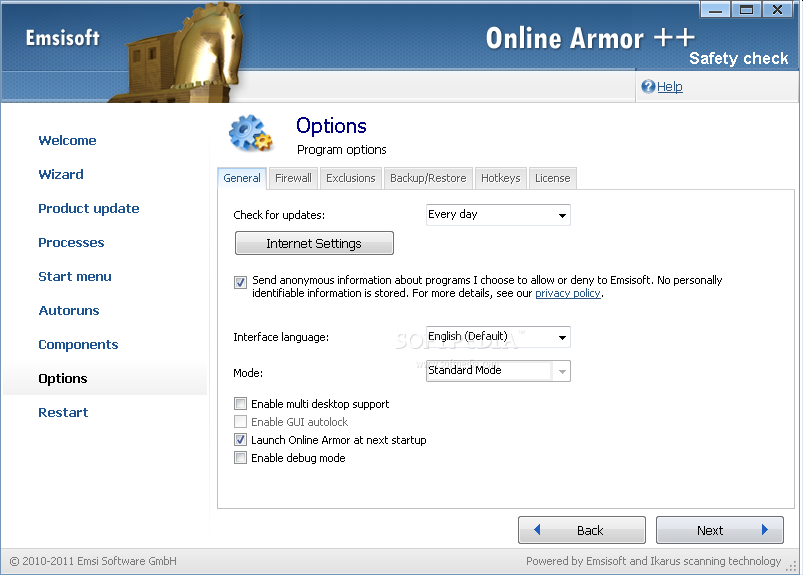Switch to the Exclusions tab

[x=351, y=178]
